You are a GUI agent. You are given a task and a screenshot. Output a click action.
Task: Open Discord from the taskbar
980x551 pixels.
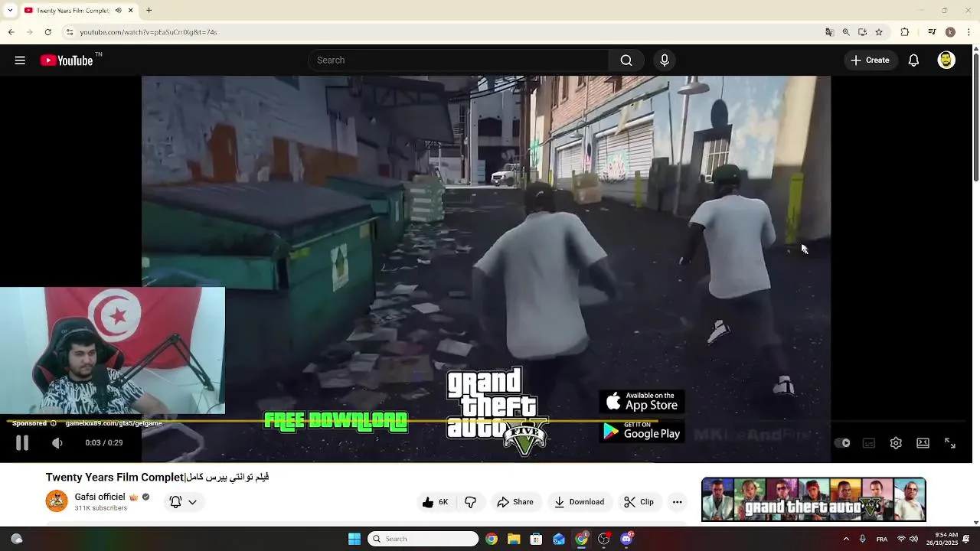(626, 539)
